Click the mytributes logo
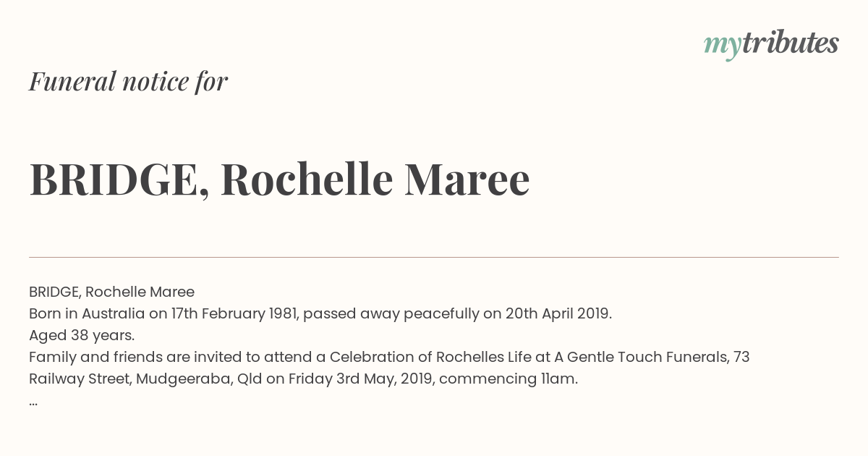The height and width of the screenshot is (456, 868). [771, 44]
